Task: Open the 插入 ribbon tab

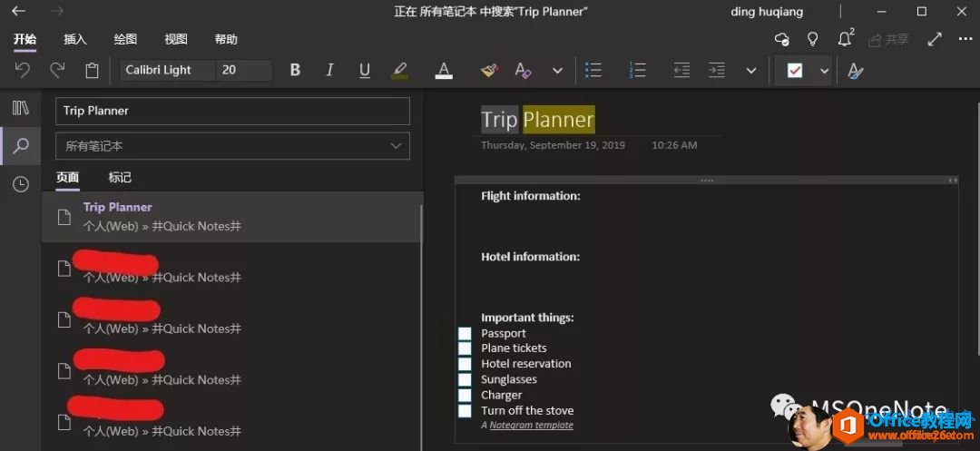Action: point(75,40)
